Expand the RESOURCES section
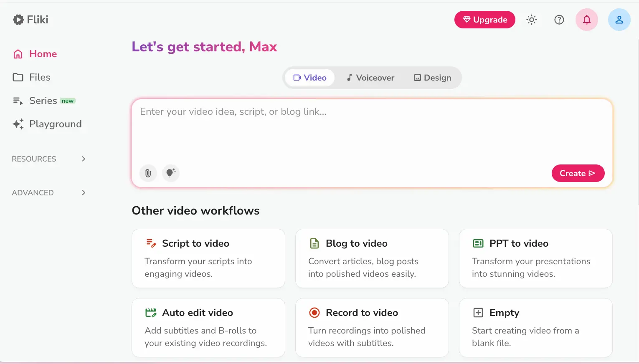 49,159
